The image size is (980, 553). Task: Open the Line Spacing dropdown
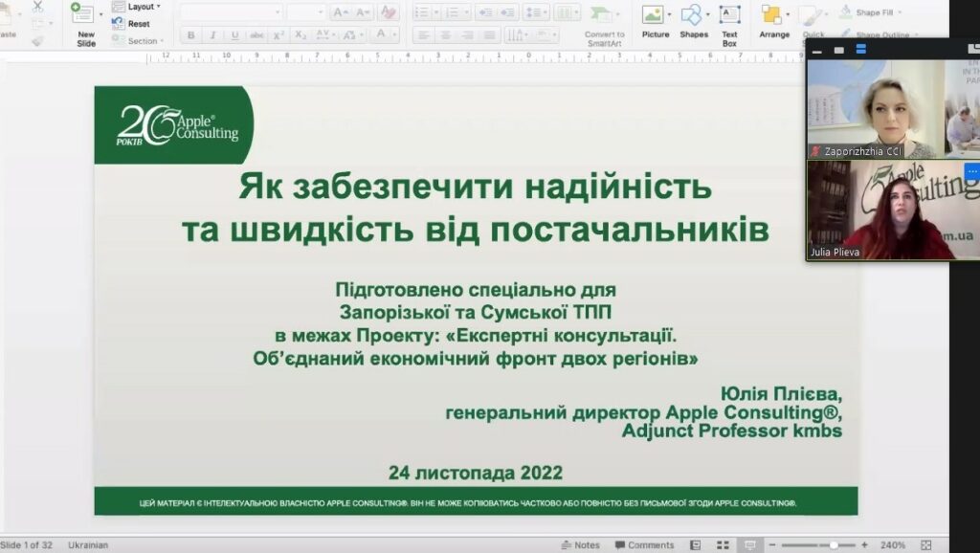(536, 11)
